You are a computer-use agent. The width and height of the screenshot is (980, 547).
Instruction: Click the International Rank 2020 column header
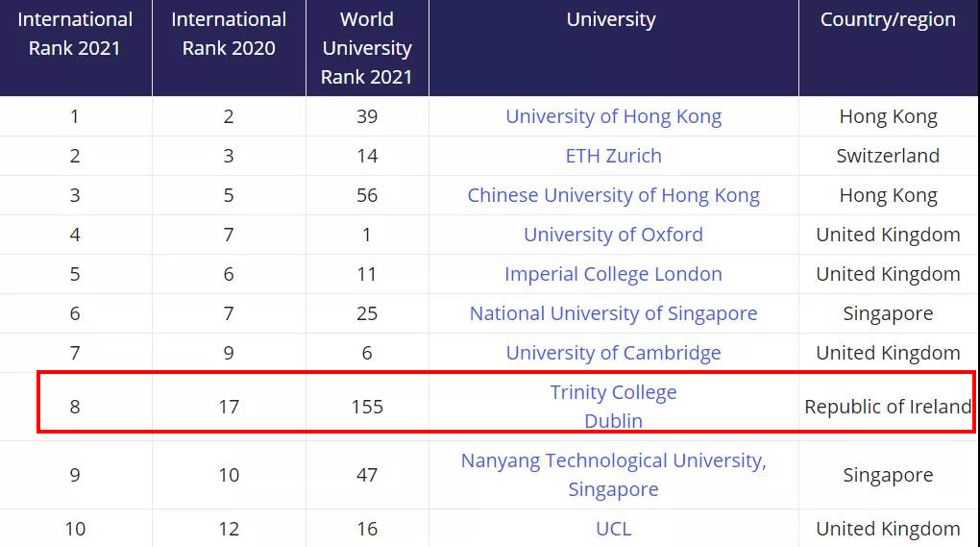[229, 34]
